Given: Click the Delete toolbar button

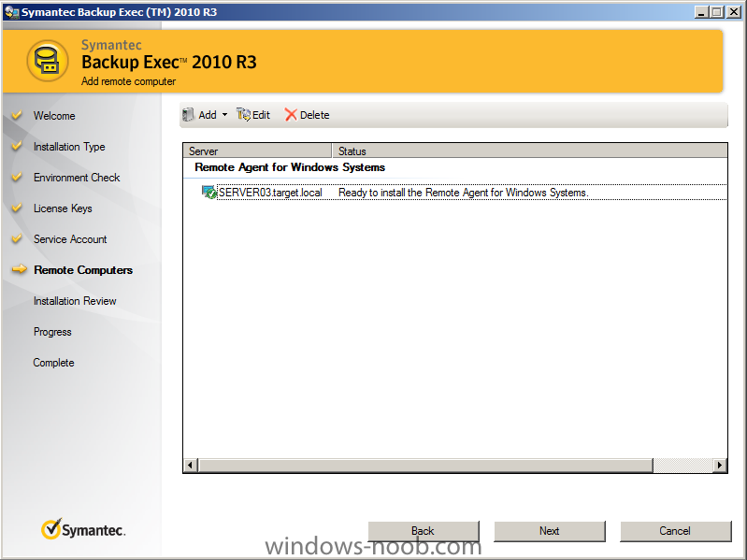Looking at the screenshot, I should [x=307, y=115].
